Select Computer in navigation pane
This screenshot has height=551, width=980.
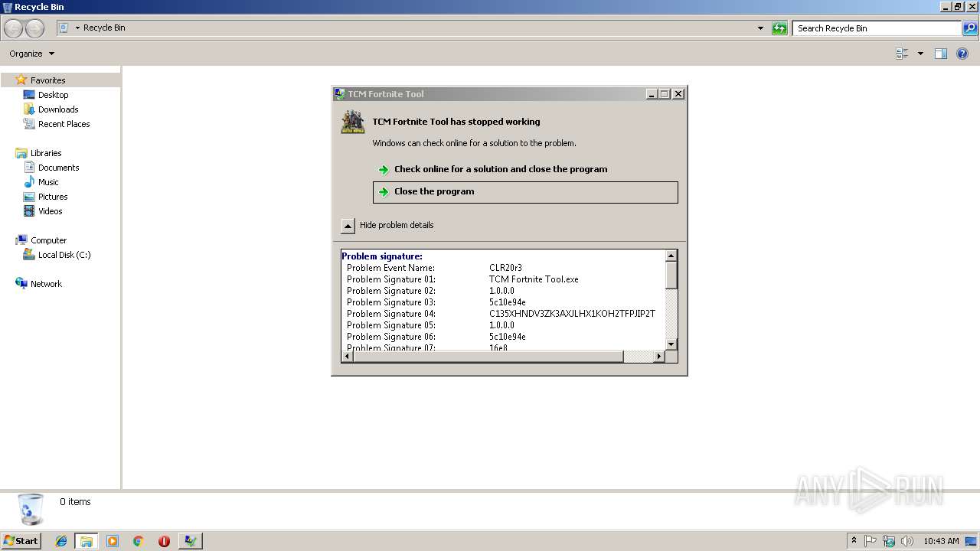tap(48, 240)
